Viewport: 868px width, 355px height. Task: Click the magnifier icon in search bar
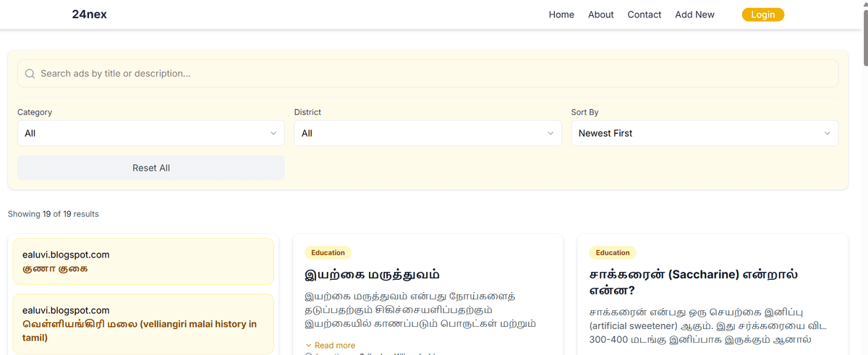coord(30,74)
